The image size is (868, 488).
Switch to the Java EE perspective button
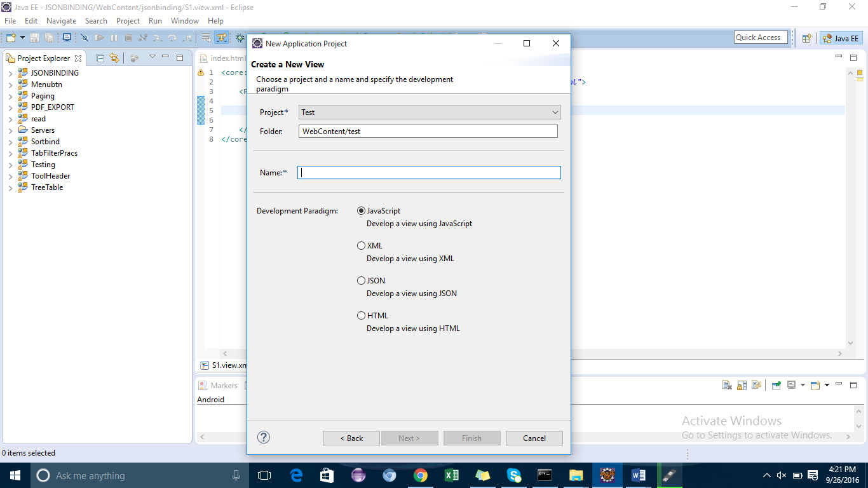tap(841, 38)
